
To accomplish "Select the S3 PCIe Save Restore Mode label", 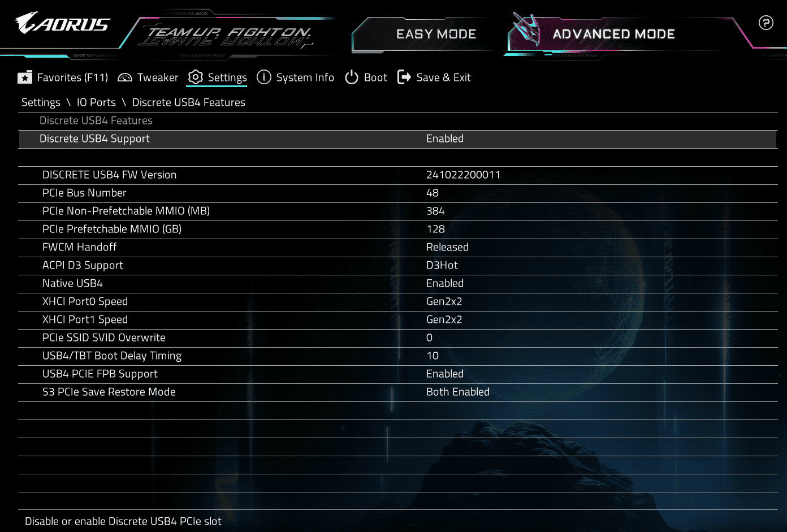I will (109, 392).
